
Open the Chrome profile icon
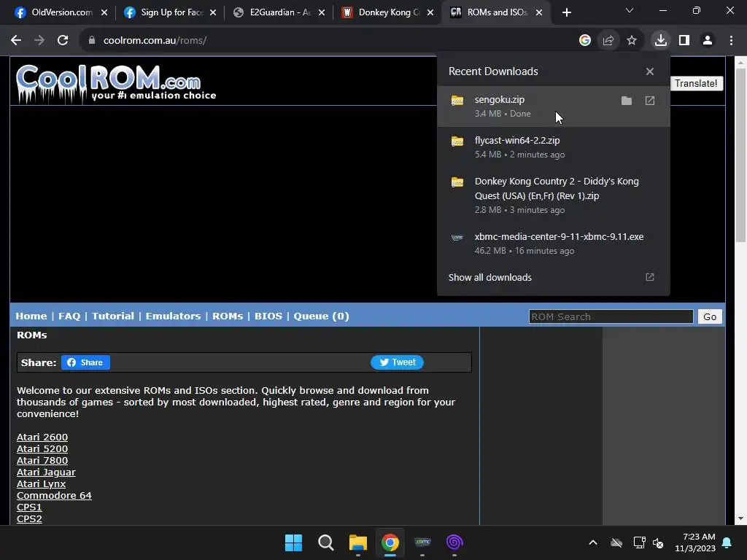(x=708, y=41)
